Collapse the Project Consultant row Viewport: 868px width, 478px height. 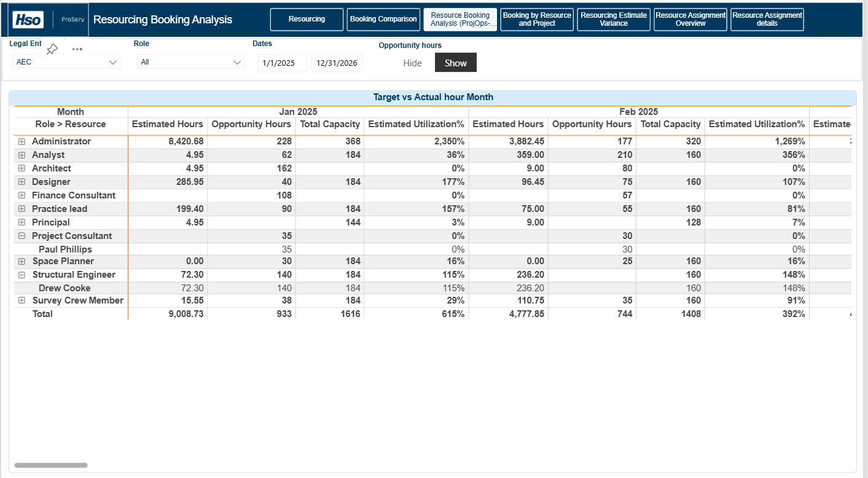(22, 236)
